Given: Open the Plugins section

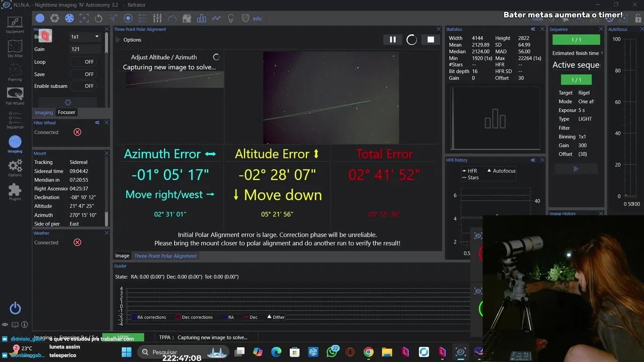Looking at the screenshot, I should [x=15, y=192].
